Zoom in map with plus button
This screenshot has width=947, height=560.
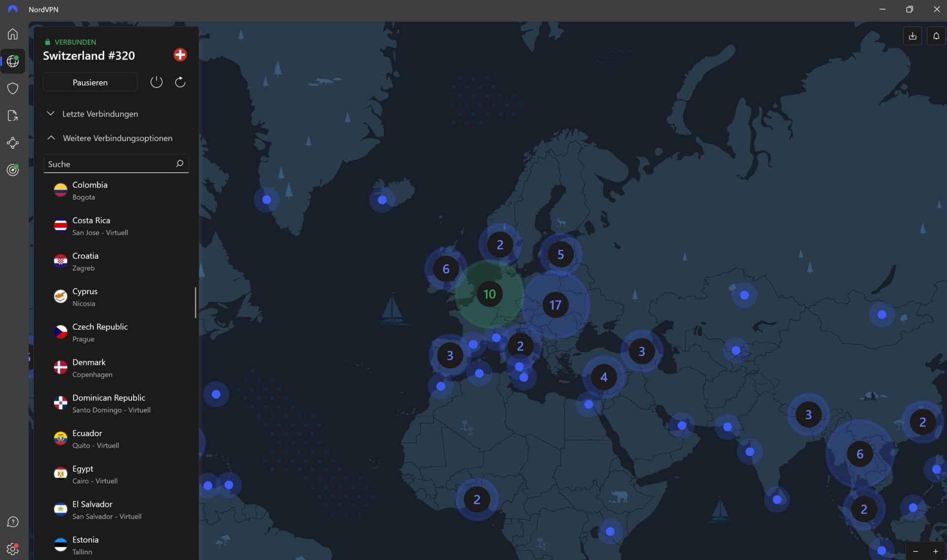[x=936, y=551]
